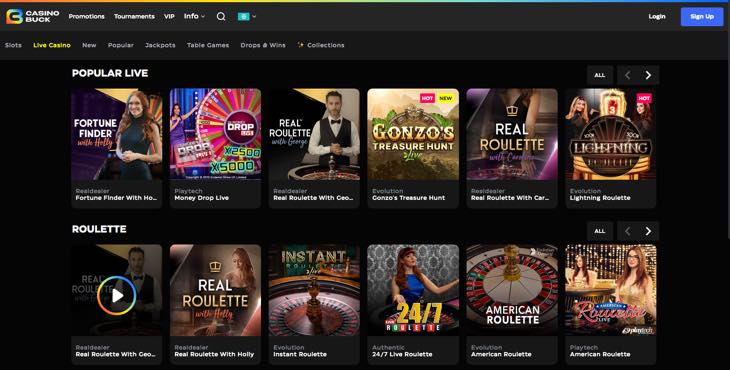Click 'Fortune Finder With Ho...' title text
Viewport: 730px width, 370px height.
pyautogui.click(x=116, y=198)
